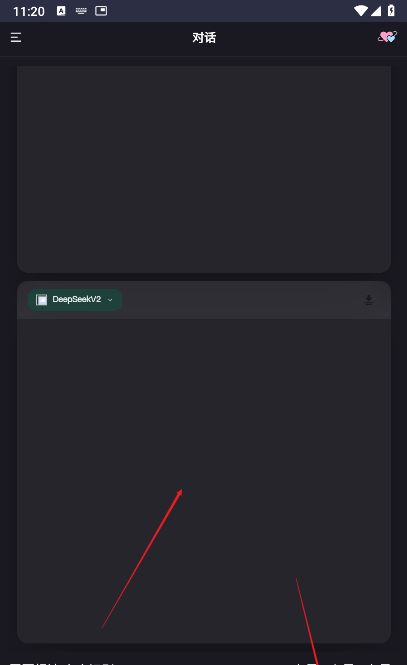Tap the Wi-Fi status icon
The width and height of the screenshot is (407, 665).
(x=360, y=11)
